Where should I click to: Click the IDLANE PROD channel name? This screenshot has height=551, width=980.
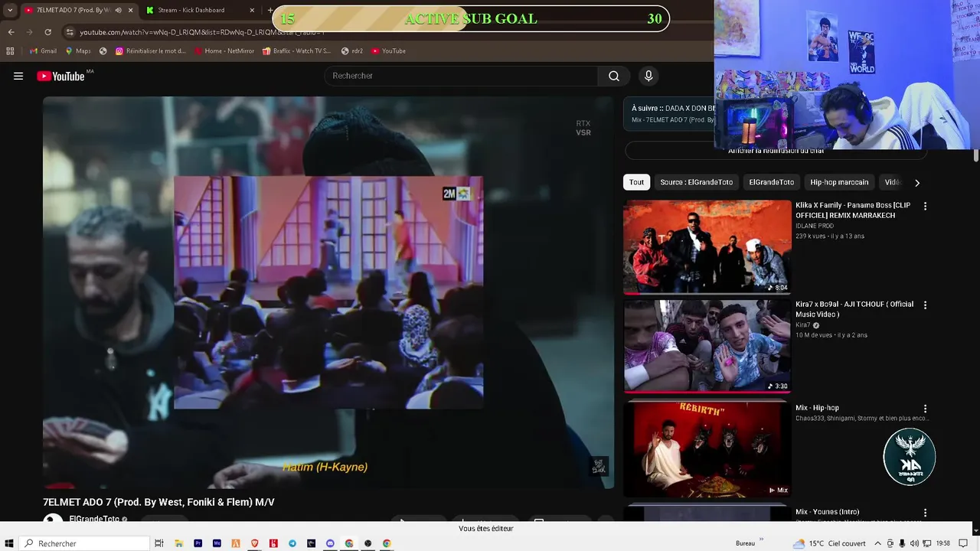815,226
